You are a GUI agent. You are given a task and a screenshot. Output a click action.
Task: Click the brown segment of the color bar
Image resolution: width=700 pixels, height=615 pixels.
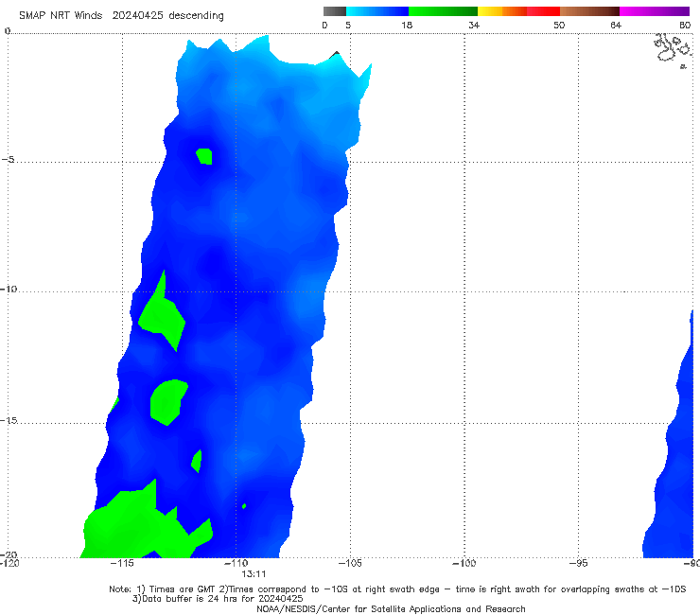click(589, 11)
